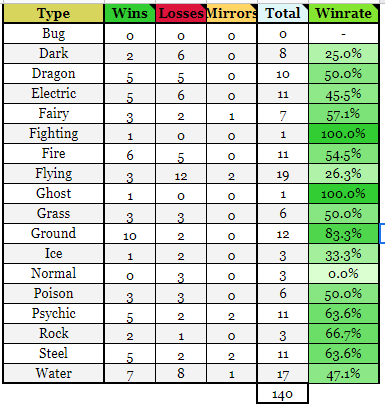Select the Dark 25.0% winrate cell
This screenshot has height=405, width=385.
point(343,54)
